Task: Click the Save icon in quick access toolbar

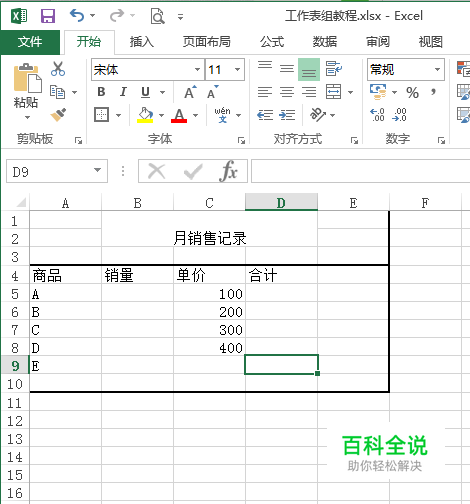Action: [x=48, y=16]
